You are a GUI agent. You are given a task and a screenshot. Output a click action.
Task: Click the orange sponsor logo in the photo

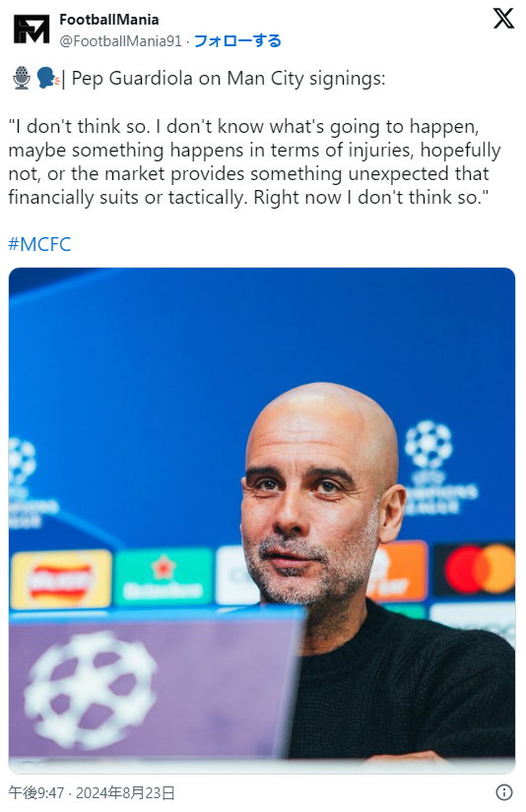coord(400,571)
